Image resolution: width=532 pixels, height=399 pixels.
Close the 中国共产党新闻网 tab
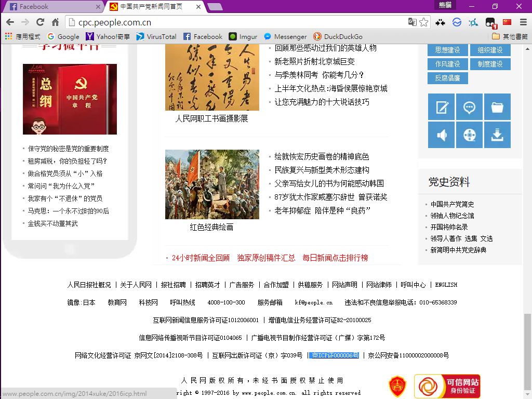(x=198, y=6)
